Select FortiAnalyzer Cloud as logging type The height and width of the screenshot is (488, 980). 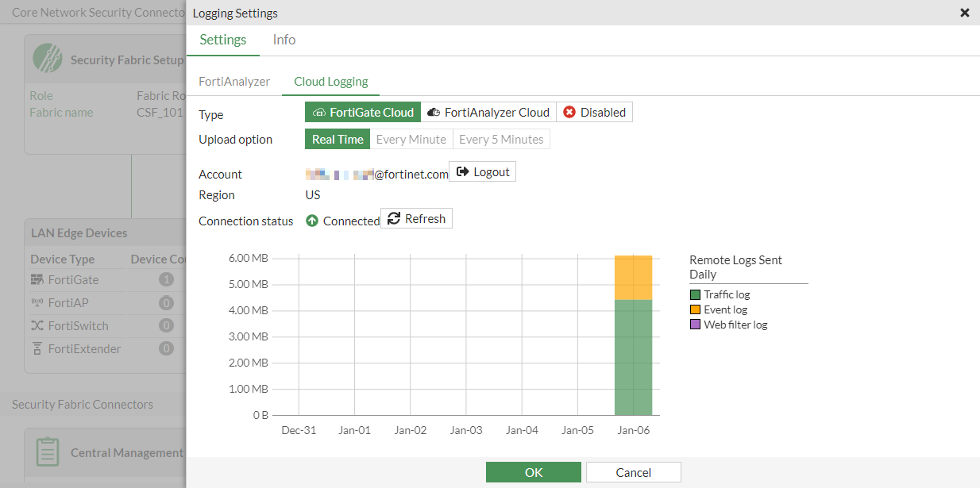(488, 111)
